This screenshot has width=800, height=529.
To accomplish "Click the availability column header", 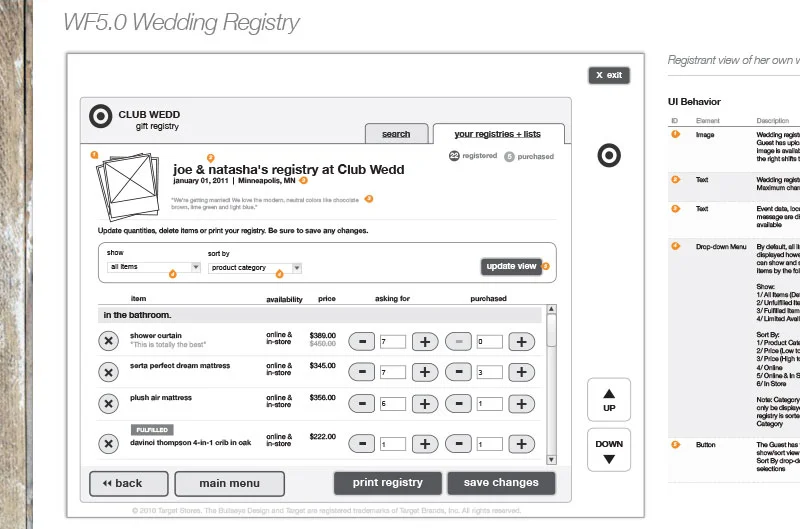I will click(284, 299).
